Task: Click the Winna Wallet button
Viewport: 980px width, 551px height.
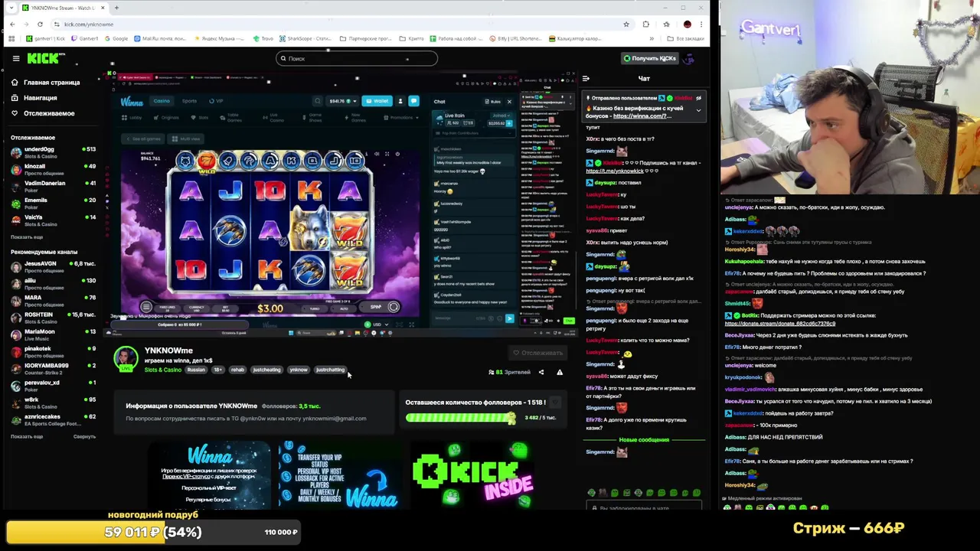Action: click(x=377, y=101)
